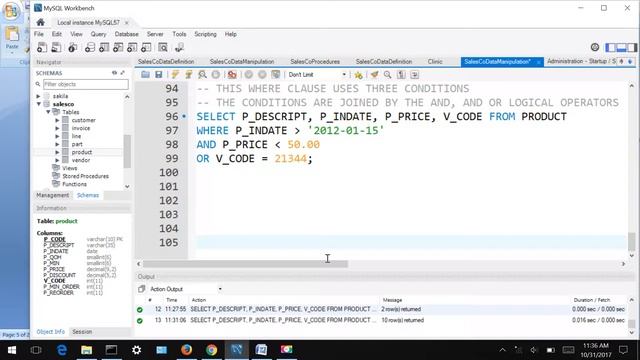Select the Stored Procedures tree item
640x360 pixels.
(x=85, y=176)
